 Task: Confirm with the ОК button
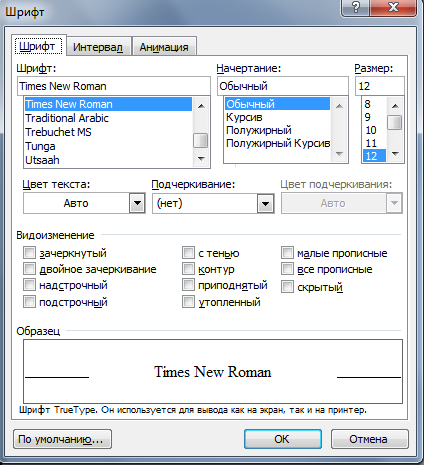pos(283,439)
